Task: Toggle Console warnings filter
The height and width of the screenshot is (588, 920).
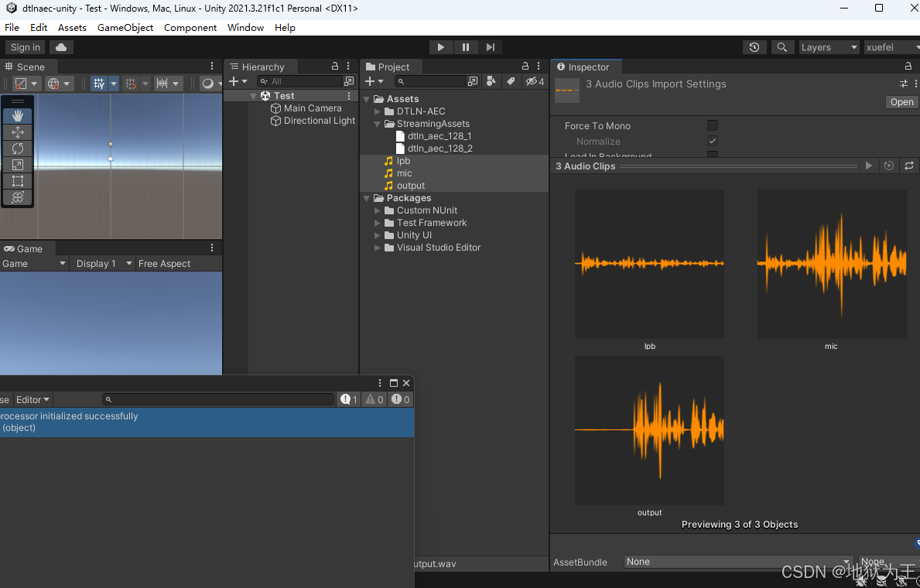Action: tap(374, 400)
